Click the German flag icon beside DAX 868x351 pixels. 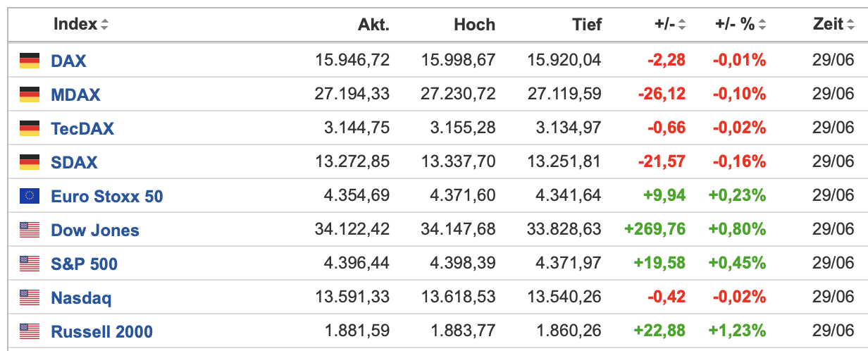click(30, 61)
